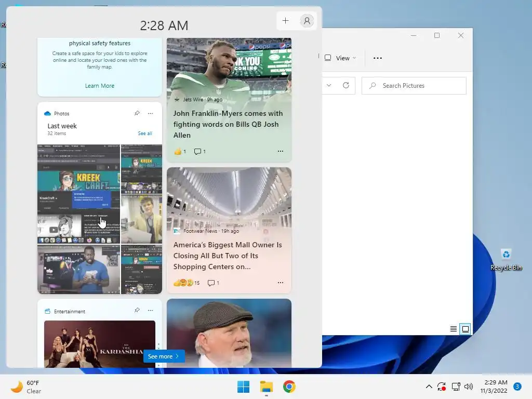React to the America's Biggest Mall article
The height and width of the screenshot is (399, 532).
pos(187,283)
